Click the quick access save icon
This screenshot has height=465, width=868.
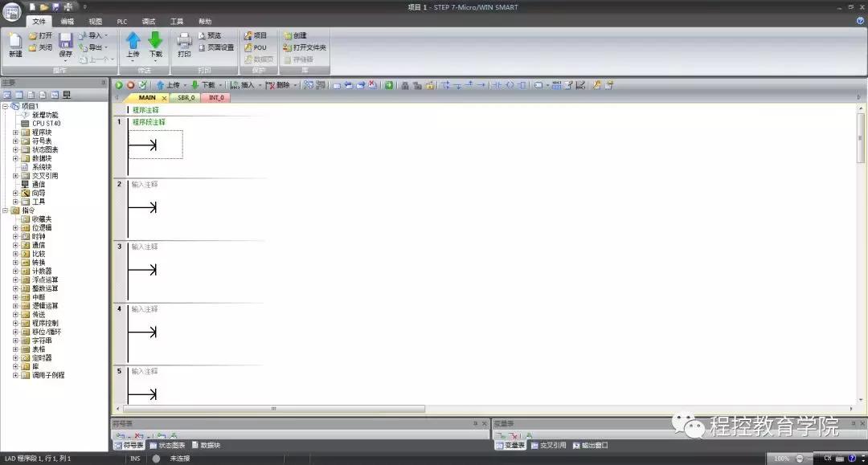pos(56,7)
